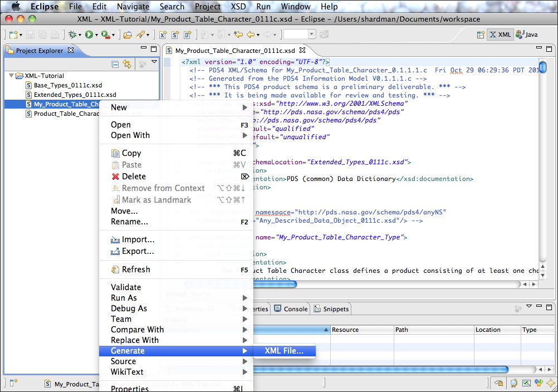Create a new DTD via D icon

(188, 35)
